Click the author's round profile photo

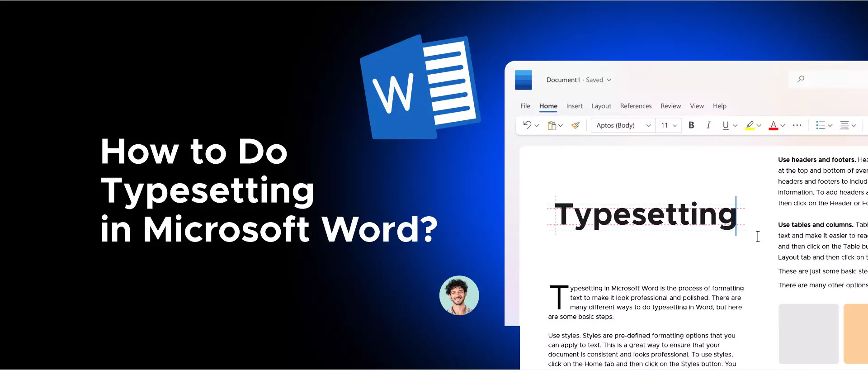coord(459,295)
